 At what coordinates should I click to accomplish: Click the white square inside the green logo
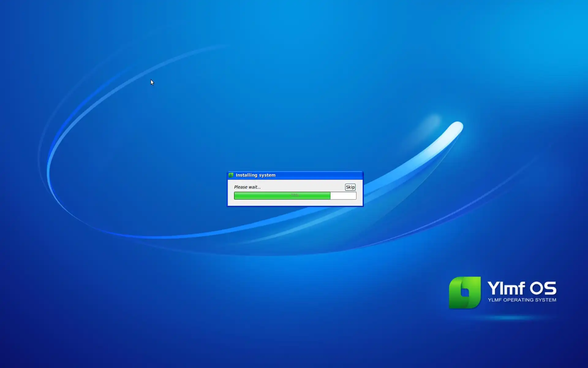coord(465,292)
